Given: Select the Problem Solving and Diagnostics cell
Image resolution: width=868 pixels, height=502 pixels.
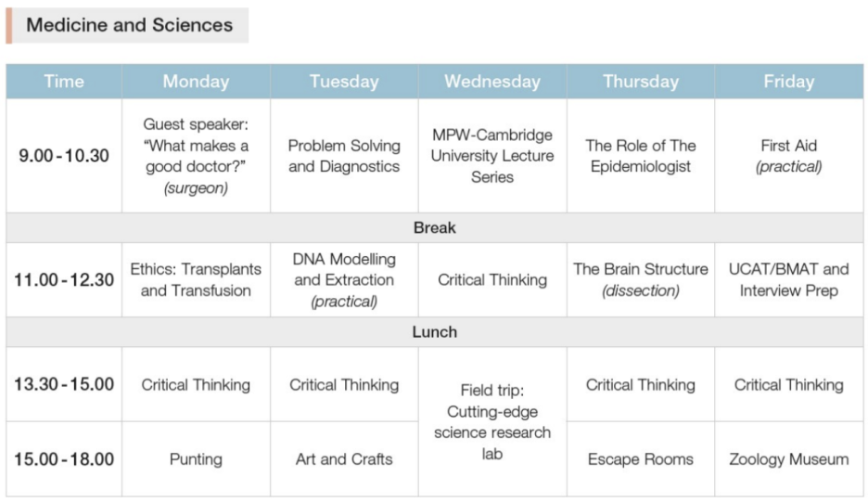Looking at the screenshot, I should point(344,156).
